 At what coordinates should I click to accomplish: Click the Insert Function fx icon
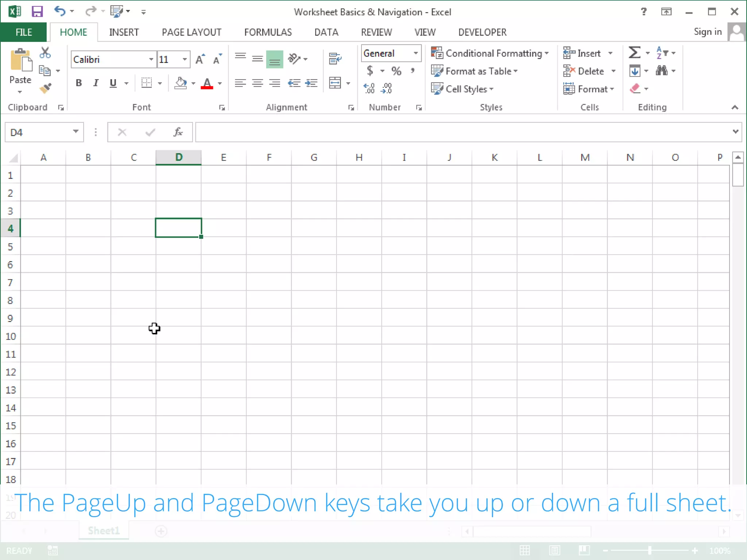[x=178, y=132]
